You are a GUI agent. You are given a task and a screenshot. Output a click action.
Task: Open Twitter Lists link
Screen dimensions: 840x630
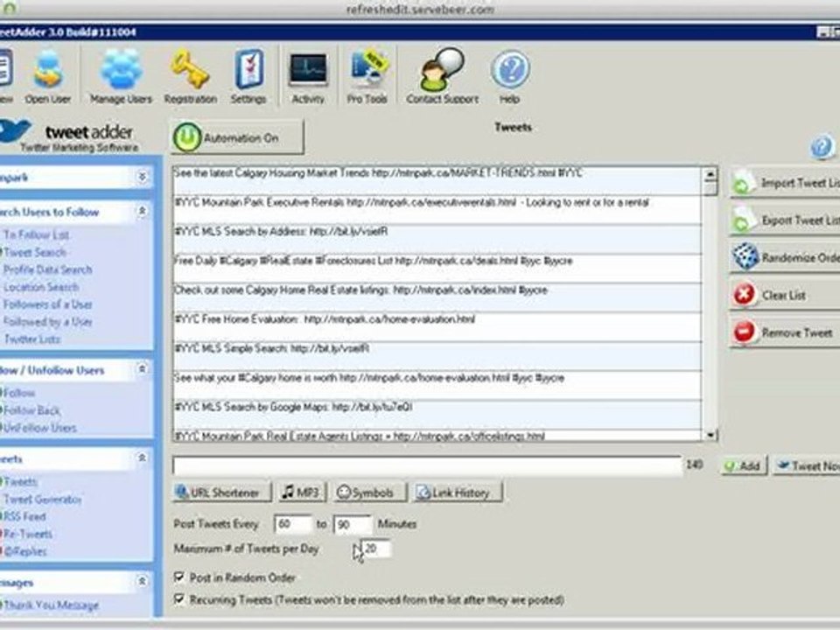click(x=32, y=339)
